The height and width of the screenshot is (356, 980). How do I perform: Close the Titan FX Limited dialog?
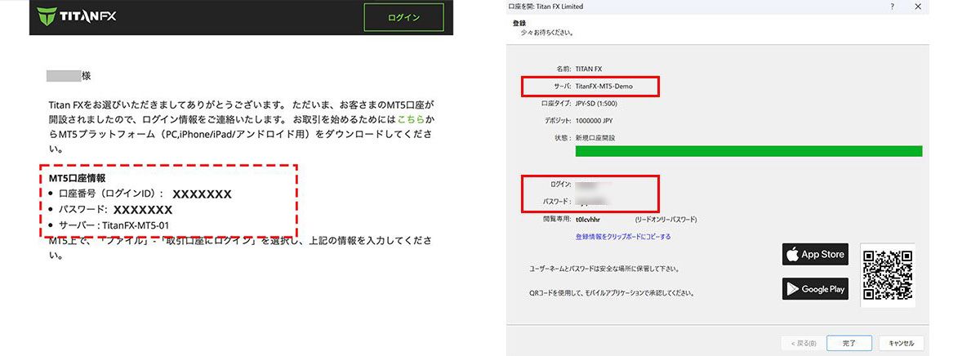[918, 7]
